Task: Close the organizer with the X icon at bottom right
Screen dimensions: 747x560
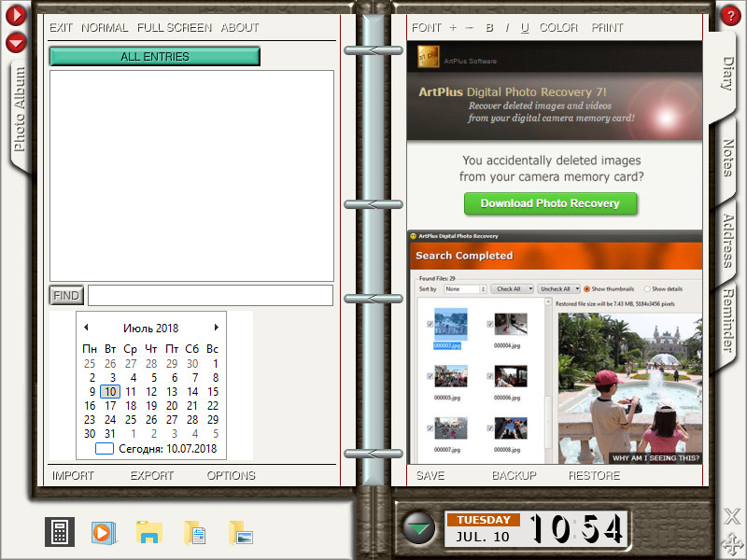Action: [732, 516]
